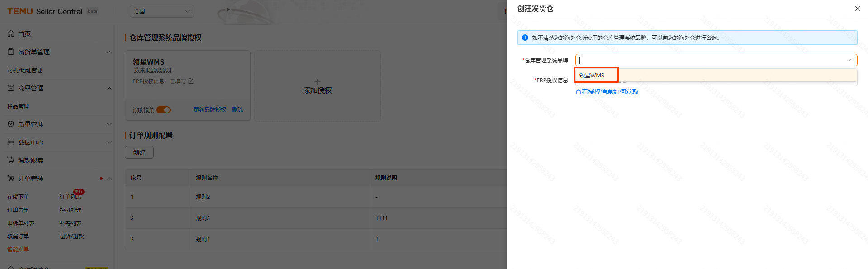Click 更新品牌授权 link
Screen dimensions: 868x269
click(210, 110)
